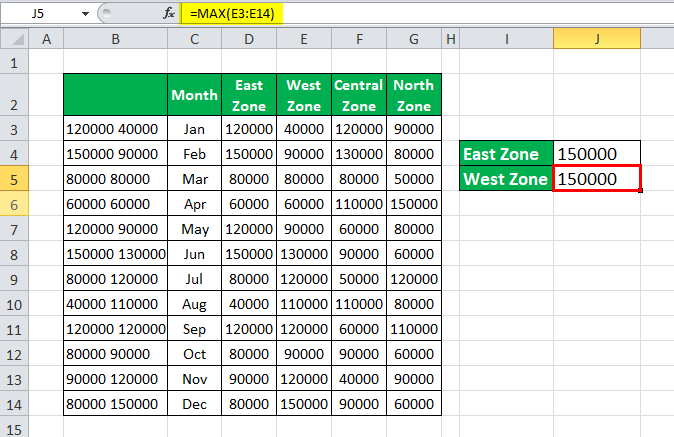This screenshot has width=674, height=437.
Task: Click Jul Central Zone cell 50000
Action: point(359,278)
